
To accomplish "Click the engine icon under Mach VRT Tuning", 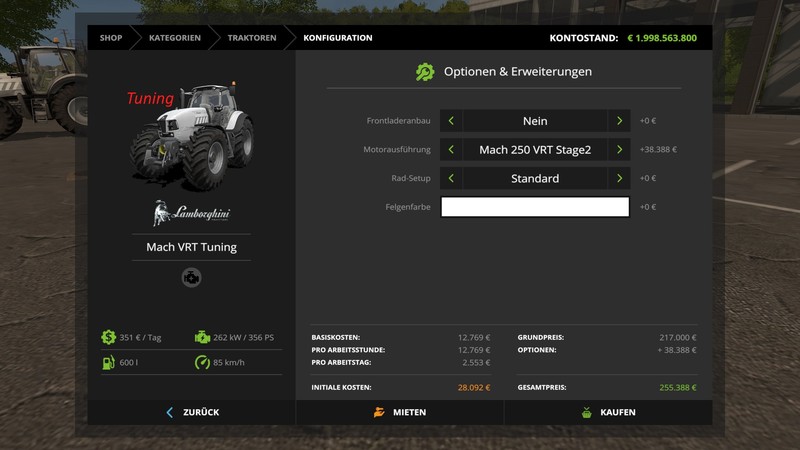I will point(191,278).
